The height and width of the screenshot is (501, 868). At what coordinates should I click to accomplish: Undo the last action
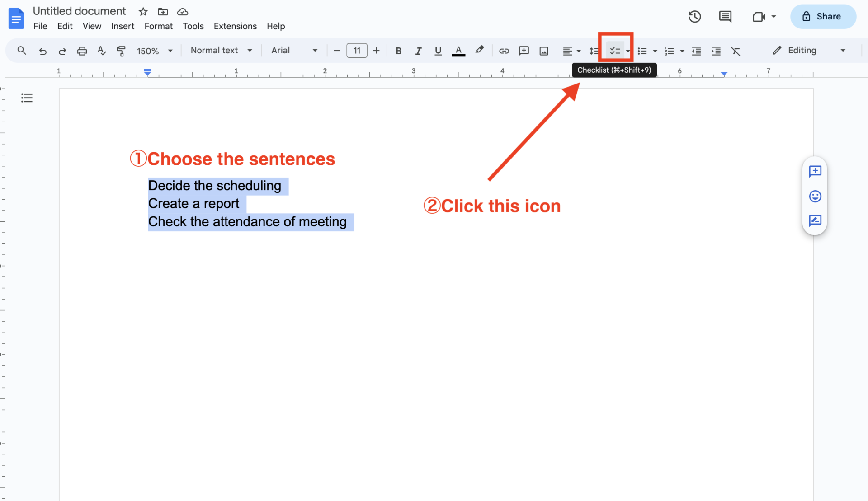(x=42, y=51)
